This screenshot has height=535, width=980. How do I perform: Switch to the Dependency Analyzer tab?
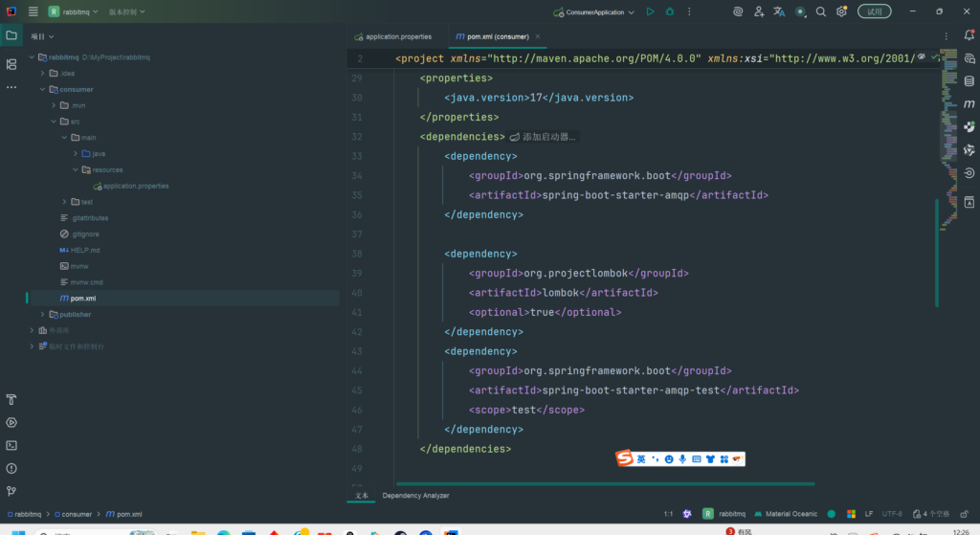[415, 495]
